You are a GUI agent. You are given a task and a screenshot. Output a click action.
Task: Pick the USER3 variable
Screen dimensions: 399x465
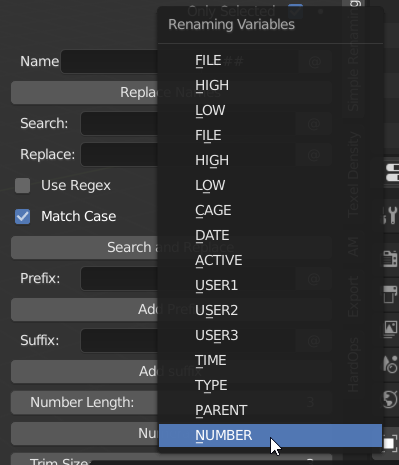coord(270,335)
